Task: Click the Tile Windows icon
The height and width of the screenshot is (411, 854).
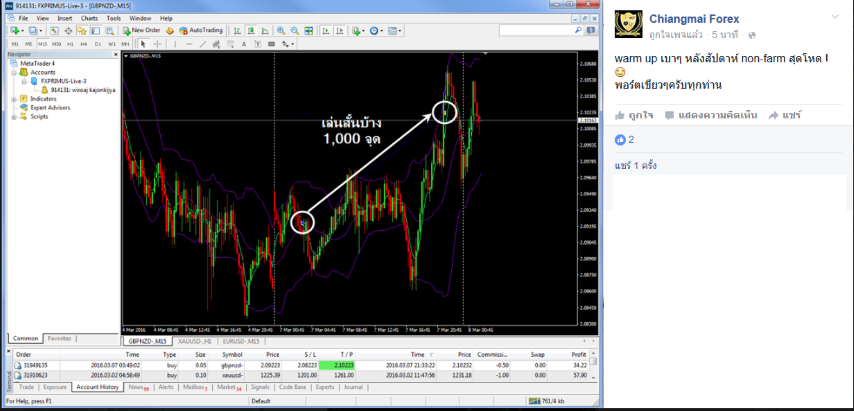Action: click(308, 30)
